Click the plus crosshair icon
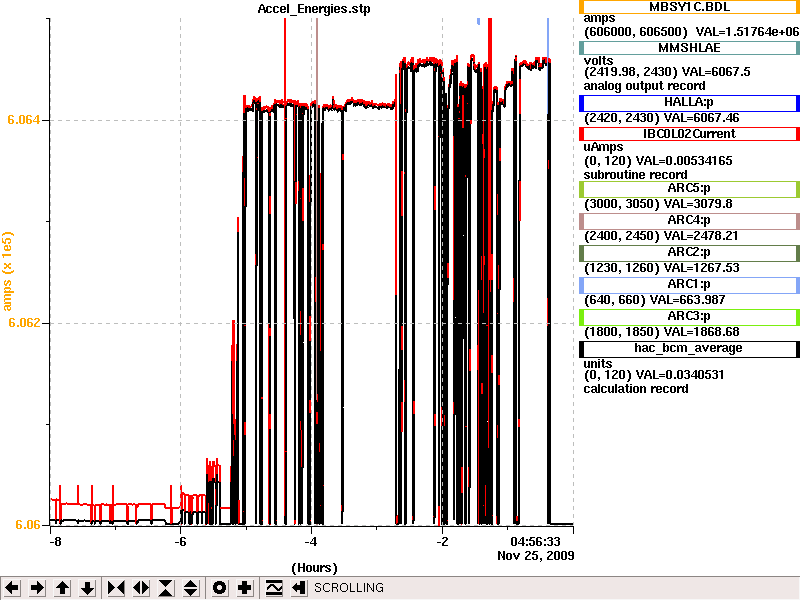 click(244, 588)
